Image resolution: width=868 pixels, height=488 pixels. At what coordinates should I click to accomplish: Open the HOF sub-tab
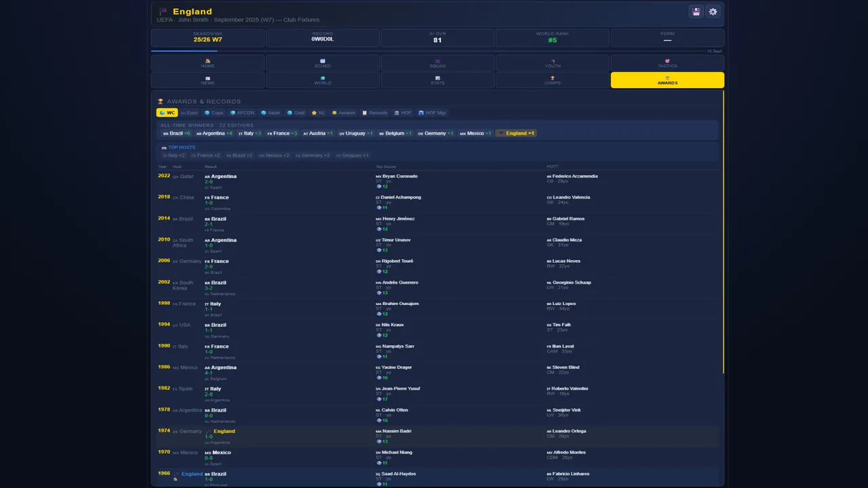pyautogui.click(x=403, y=113)
